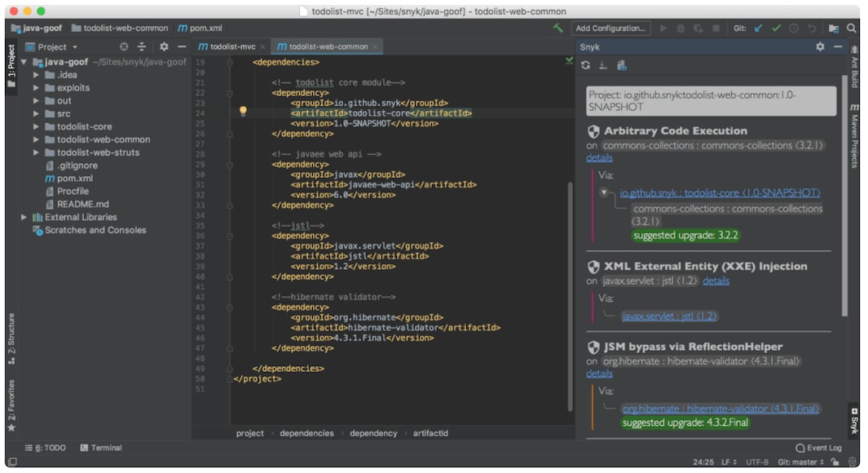Expand the todolist-web-struts module
Image resolution: width=868 pixels, height=473 pixels.
click(x=36, y=153)
